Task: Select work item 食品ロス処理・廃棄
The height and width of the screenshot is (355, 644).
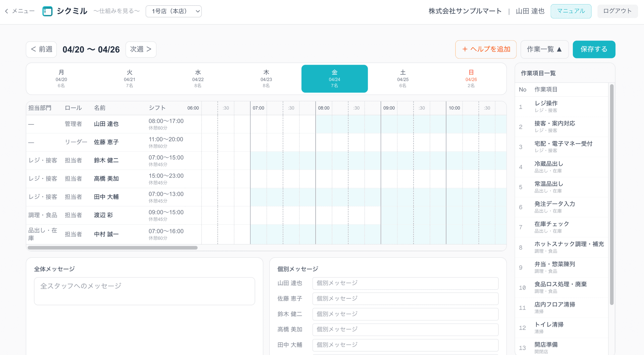Action: tap(562, 288)
